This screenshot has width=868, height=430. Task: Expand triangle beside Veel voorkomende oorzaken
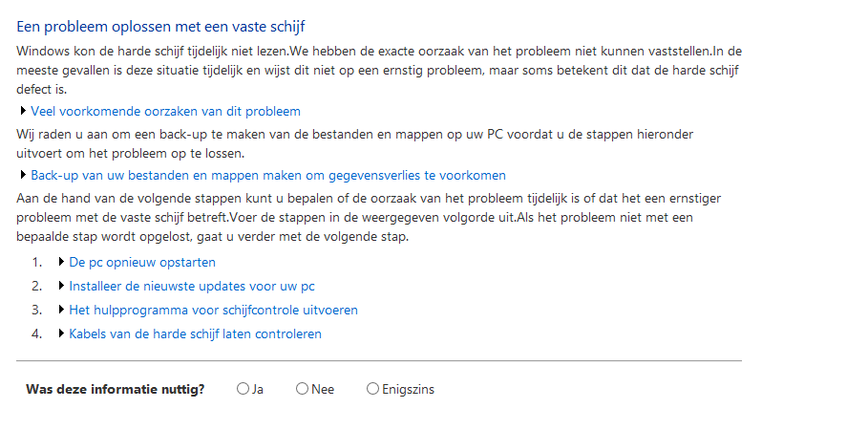point(23,111)
